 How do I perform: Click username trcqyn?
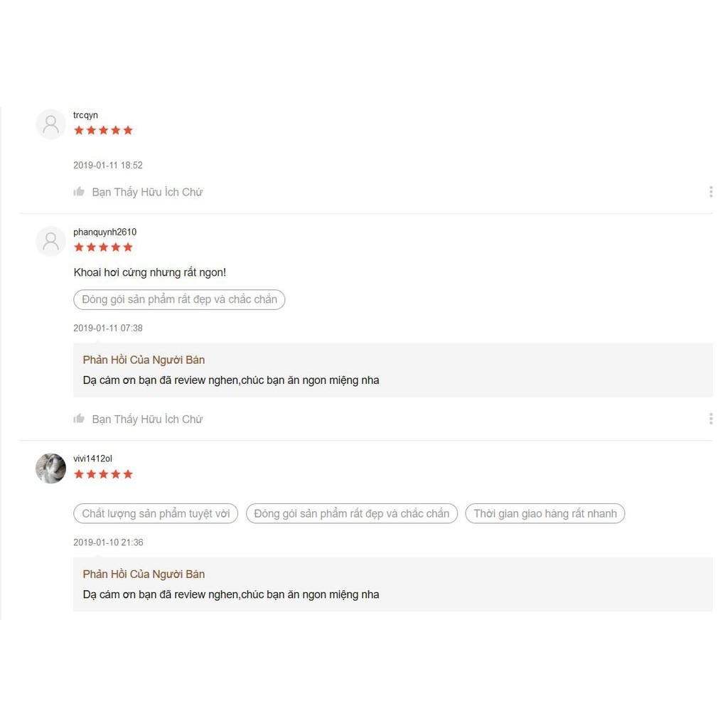[x=85, y=115]
